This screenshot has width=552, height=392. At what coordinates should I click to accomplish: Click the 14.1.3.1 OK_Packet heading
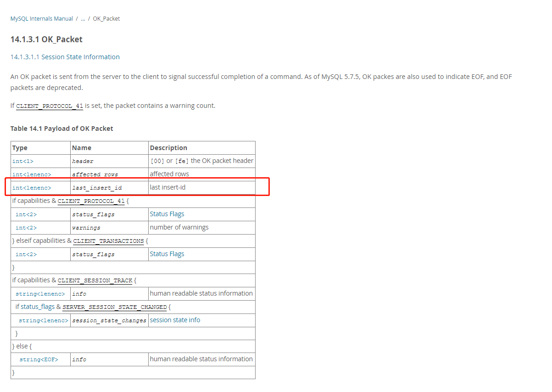pos(46,39)
